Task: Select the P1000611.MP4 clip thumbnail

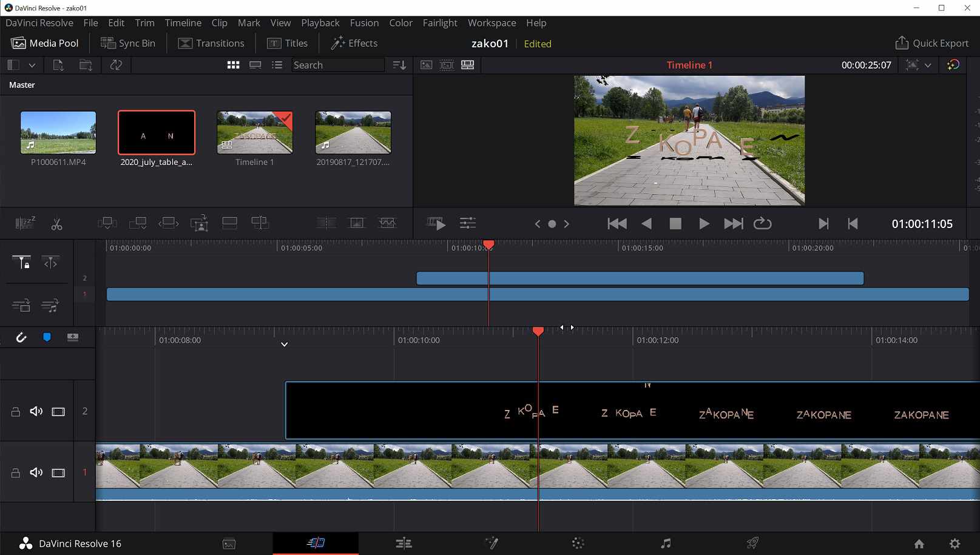Action: [58, 132]
